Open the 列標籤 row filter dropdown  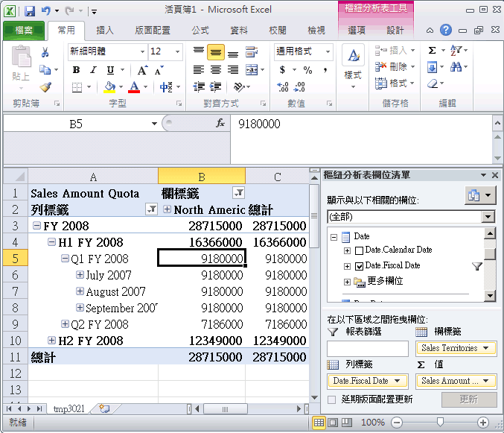point(151,209)
